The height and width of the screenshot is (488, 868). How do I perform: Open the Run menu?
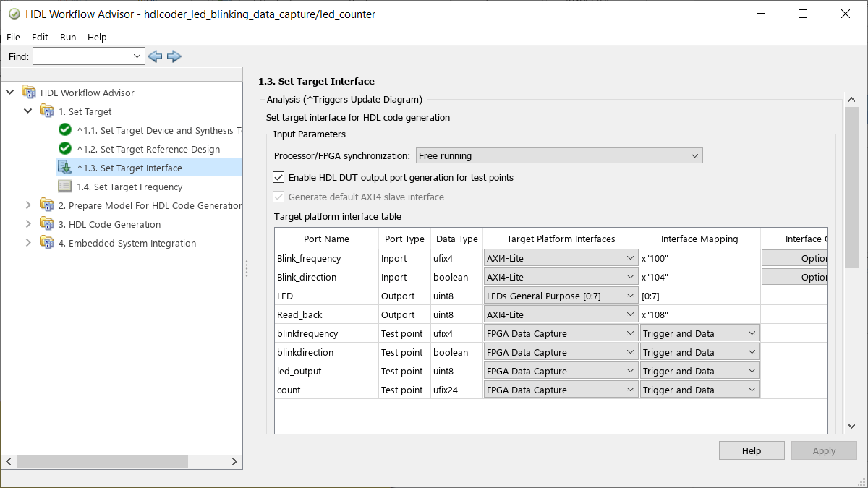click(x=68, y=37)
